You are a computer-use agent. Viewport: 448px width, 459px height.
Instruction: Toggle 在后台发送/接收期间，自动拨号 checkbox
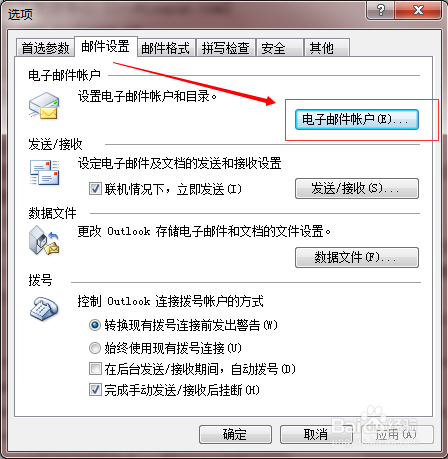95,369
